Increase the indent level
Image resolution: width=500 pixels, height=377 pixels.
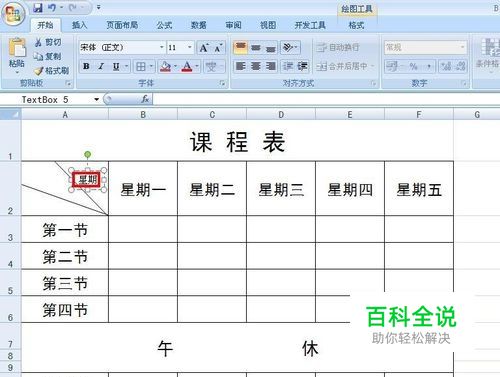click(x=303, y=66)
